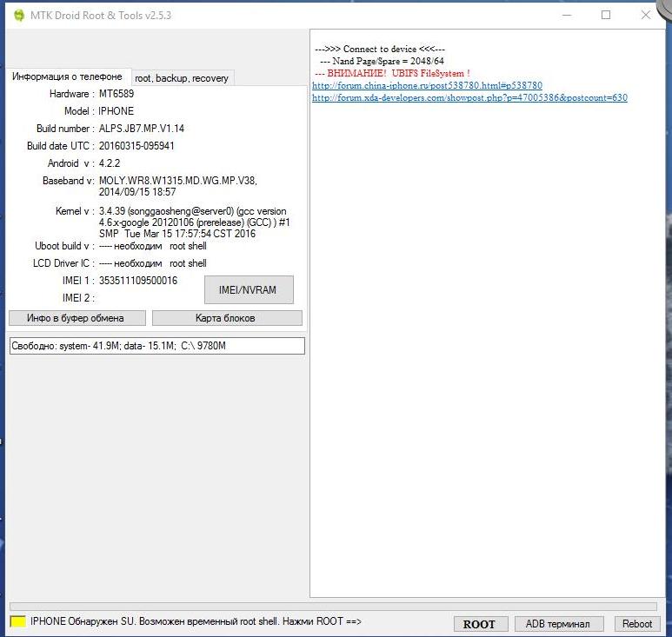The width and height of the screenshot is (672, 637).
Task: Click the yellow status indicator square
Action: 17,622
